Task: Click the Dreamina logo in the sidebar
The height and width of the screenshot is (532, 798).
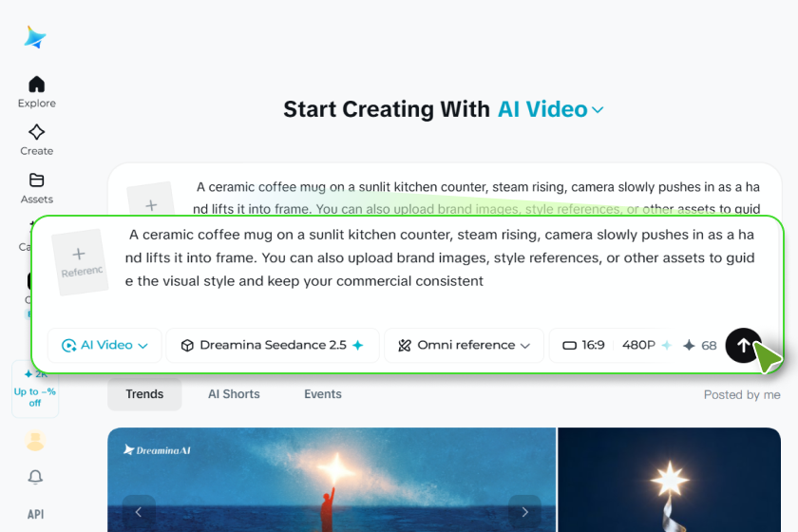Action: coord(35,37)
